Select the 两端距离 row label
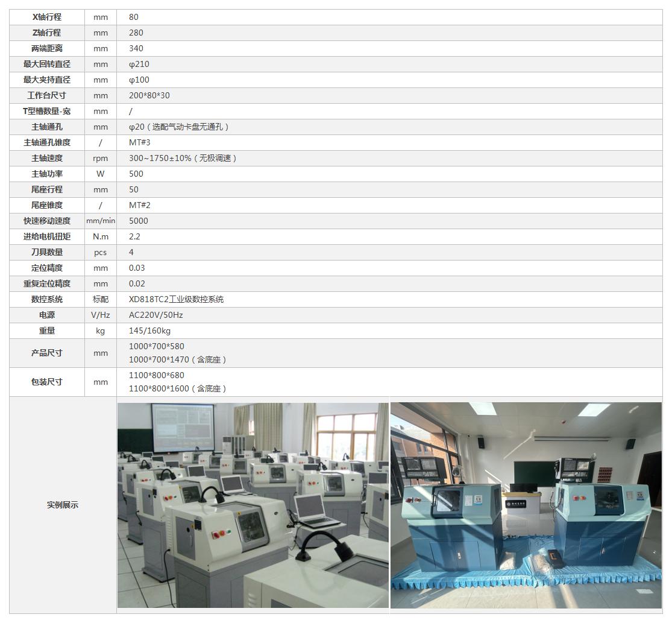The height and width of the screenshot is (623, 672). [x=47, y=48]
